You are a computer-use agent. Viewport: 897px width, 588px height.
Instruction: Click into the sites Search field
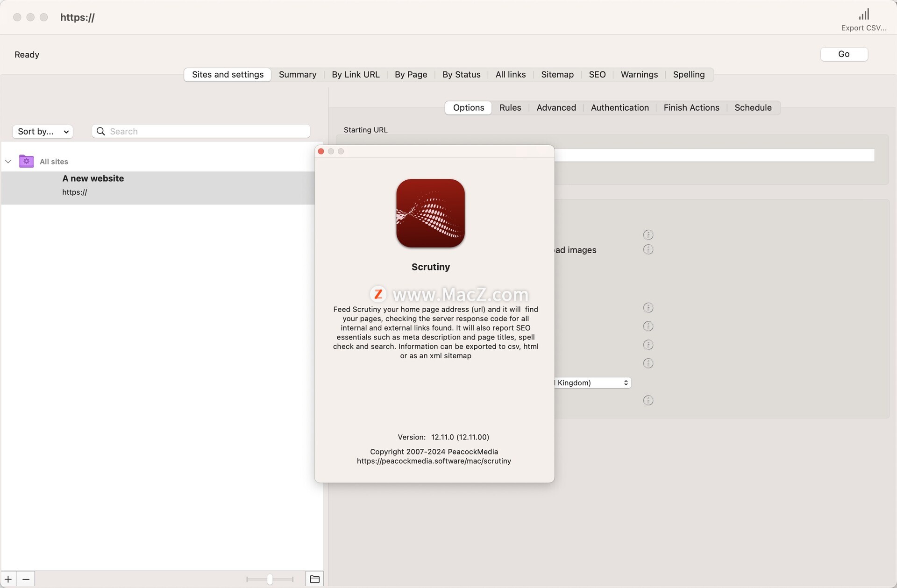tap(201, 131)
